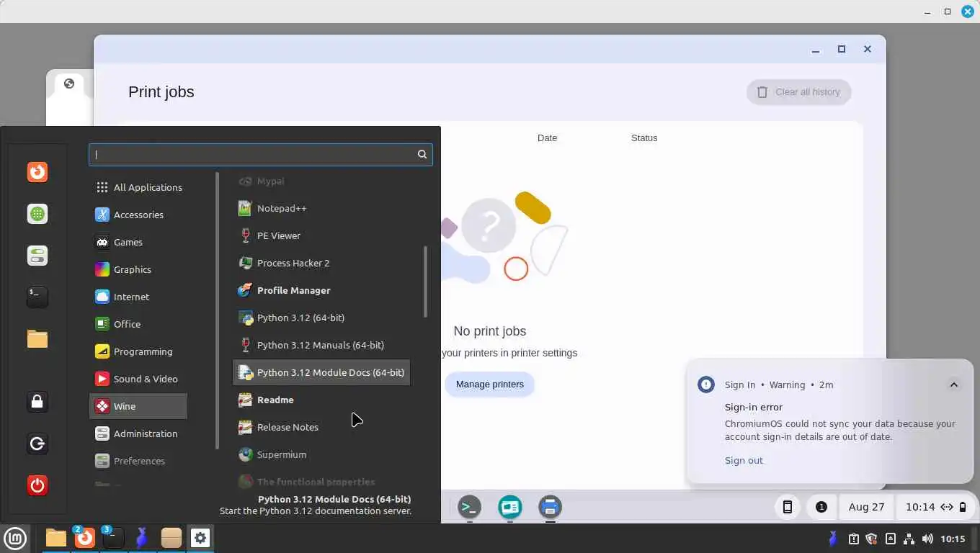Image resolution: width=980 pixels, height=553 pixels.
Task: Click the network tray icon
Action: [909, 539]
